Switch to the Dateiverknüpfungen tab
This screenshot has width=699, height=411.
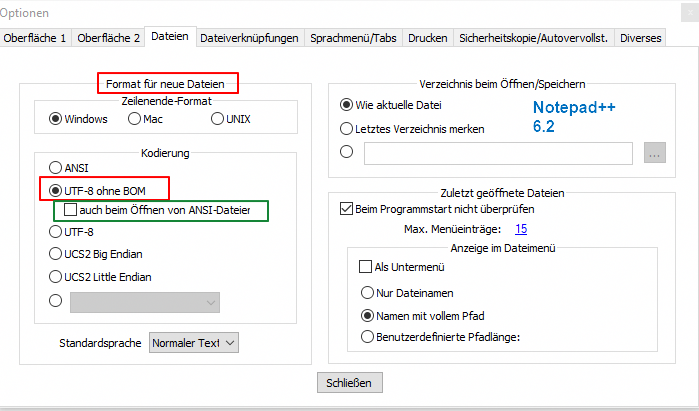pyautogui.click(x=250, y=38)
